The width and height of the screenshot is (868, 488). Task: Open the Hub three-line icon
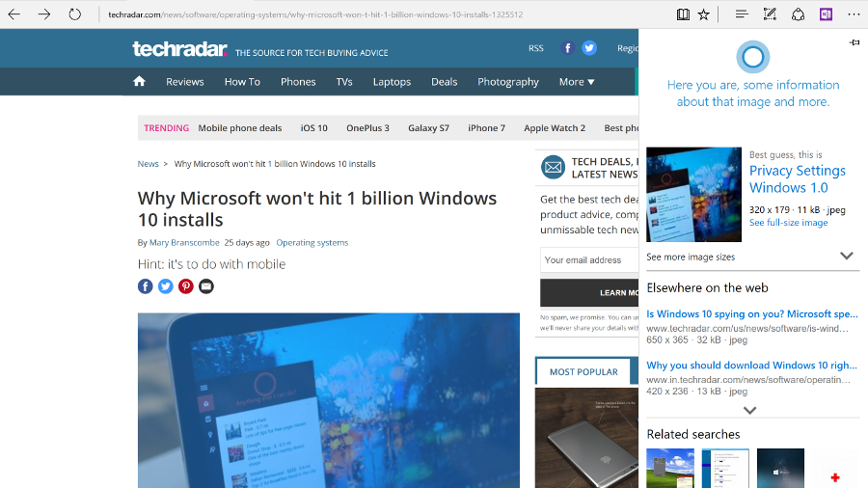(x=742, y=14)
